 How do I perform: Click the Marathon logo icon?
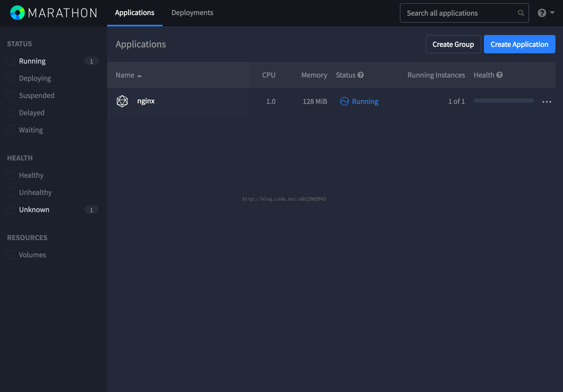pos(17,13)
